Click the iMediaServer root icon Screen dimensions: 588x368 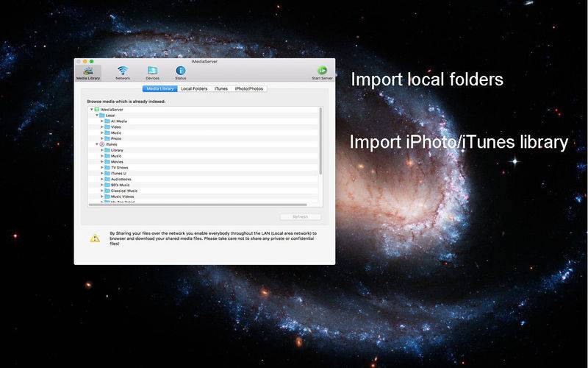pos(97,110)
